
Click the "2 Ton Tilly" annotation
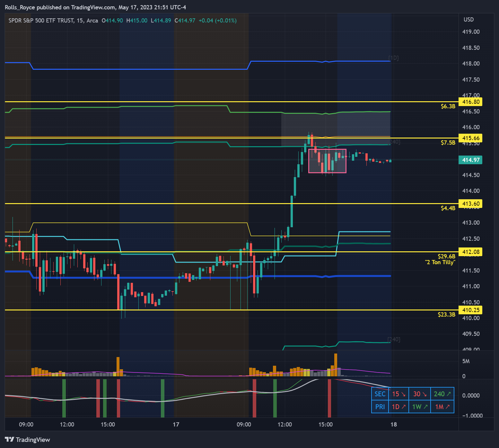[x=440, y=262]
